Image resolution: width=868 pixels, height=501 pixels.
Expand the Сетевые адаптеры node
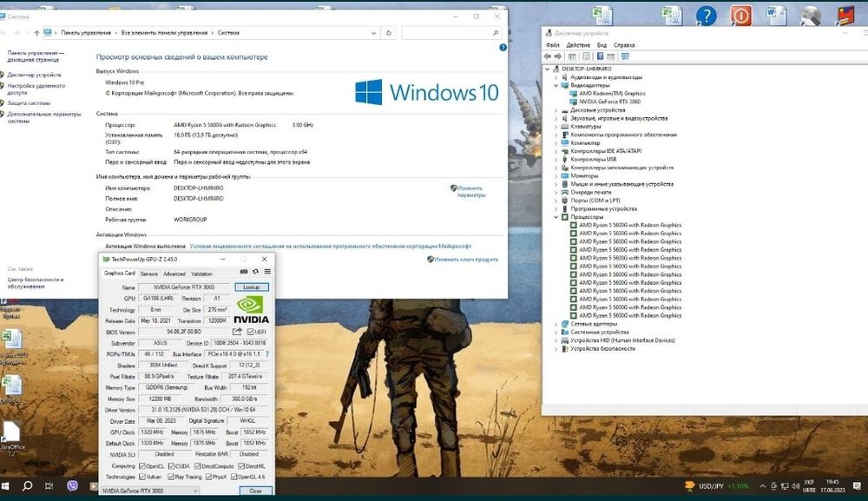[556, 324]
